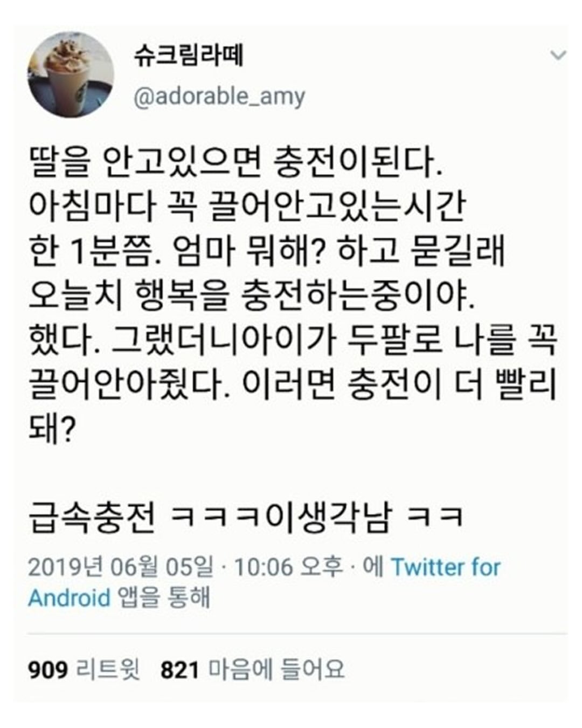Click the first line 딸을 안고있으면 충전이된다

(x=235, y=164)
